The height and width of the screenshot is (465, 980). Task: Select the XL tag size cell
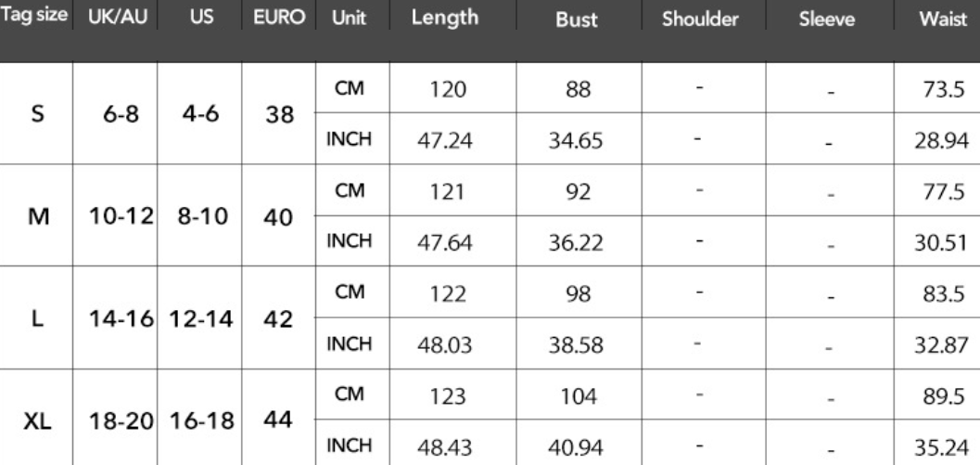(x=37, y=421)
